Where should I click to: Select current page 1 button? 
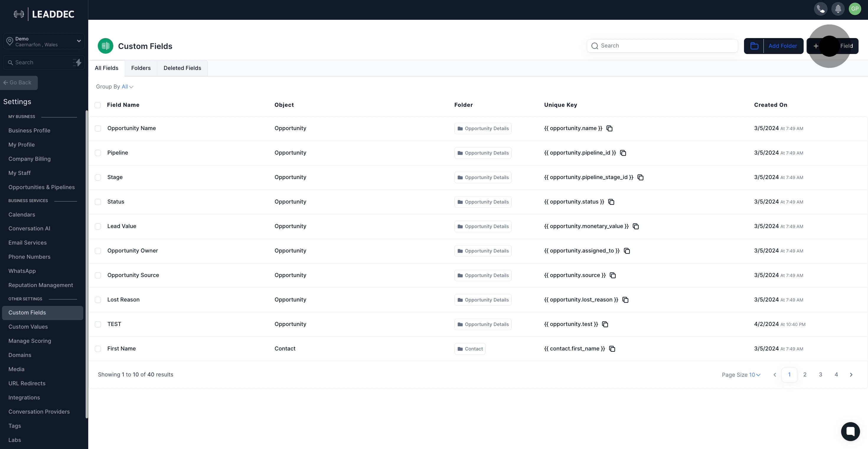point(789,375)
